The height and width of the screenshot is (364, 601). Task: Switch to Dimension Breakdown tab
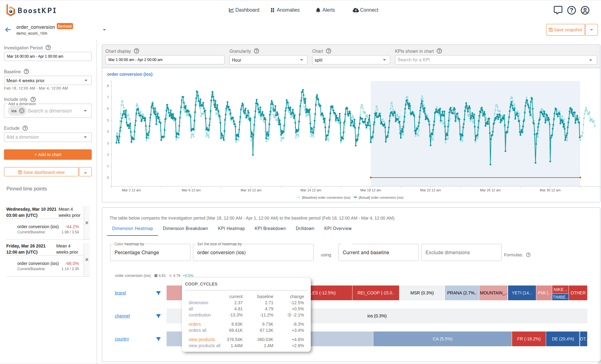185,228
